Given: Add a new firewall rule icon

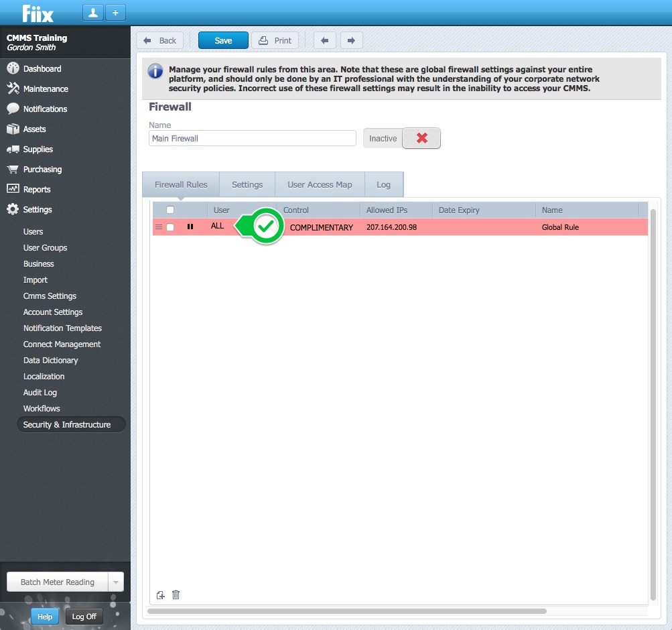Looking at the screenshot, I should [160, 595].
